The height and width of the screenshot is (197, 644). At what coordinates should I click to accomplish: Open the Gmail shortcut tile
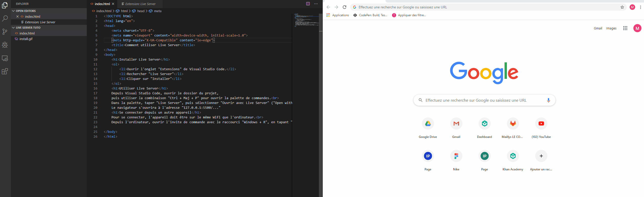[456, 128]
